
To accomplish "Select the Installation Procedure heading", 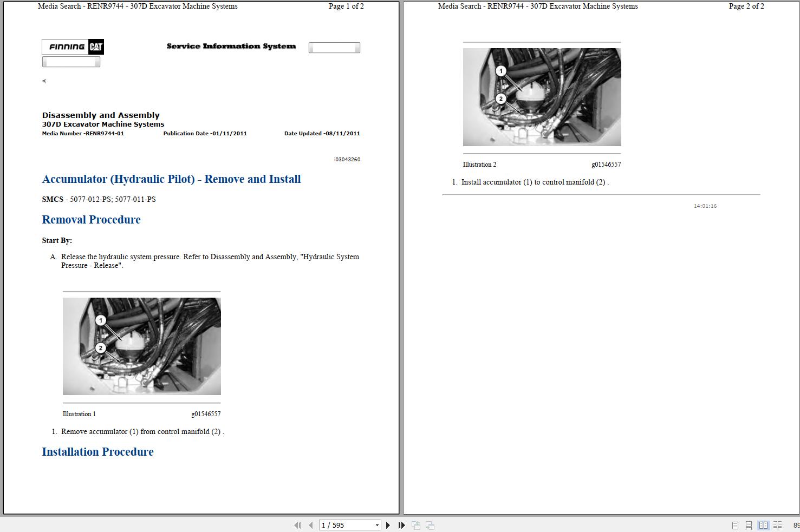I will pyautogui.click(x=97, y=452).
